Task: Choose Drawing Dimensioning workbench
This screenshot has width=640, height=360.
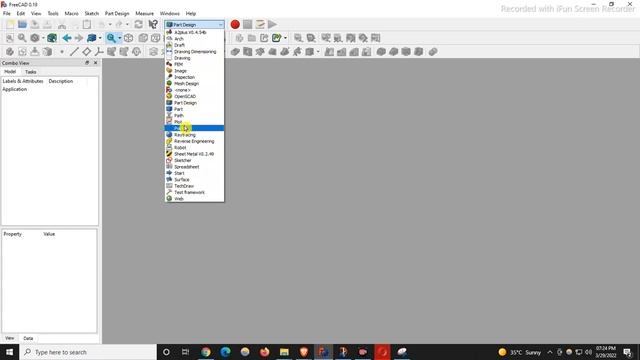Action: 194,52
